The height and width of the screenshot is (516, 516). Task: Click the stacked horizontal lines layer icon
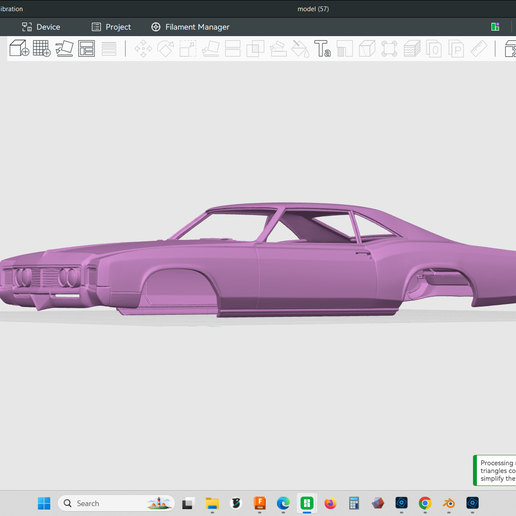click(109, 49)
